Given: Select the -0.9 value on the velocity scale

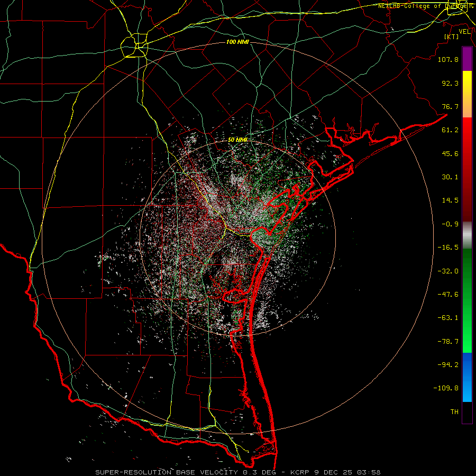Looking at the screenshot, I should click(x=450, y=224).
